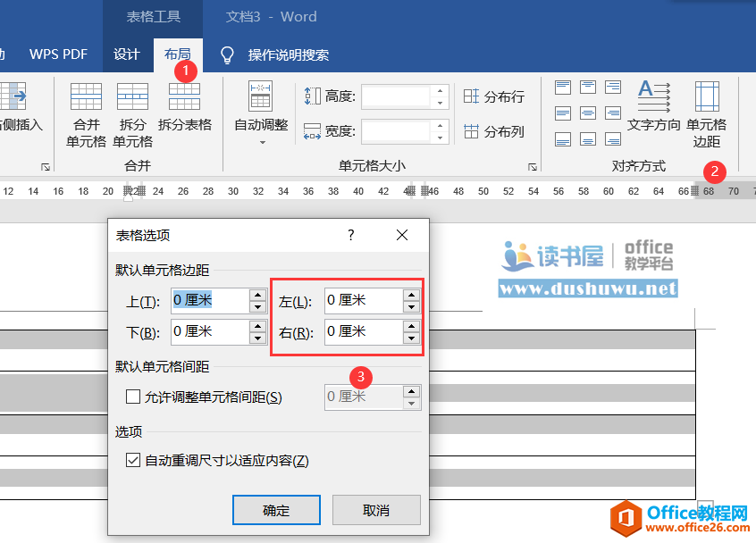This screenshot has height=543, width=756.
Task: Click the Split Cells (拆分单元格) icon
Action: tap(132, 97)
